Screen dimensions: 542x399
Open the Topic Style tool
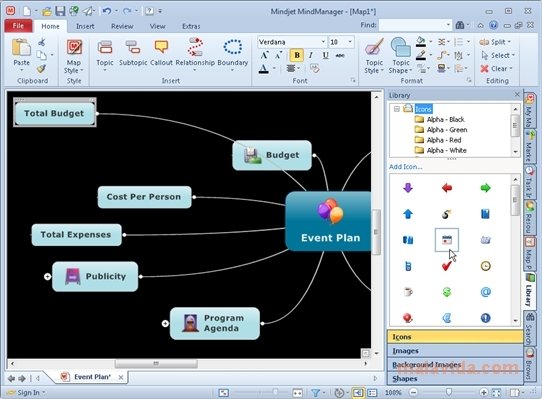tap(374, 55)
